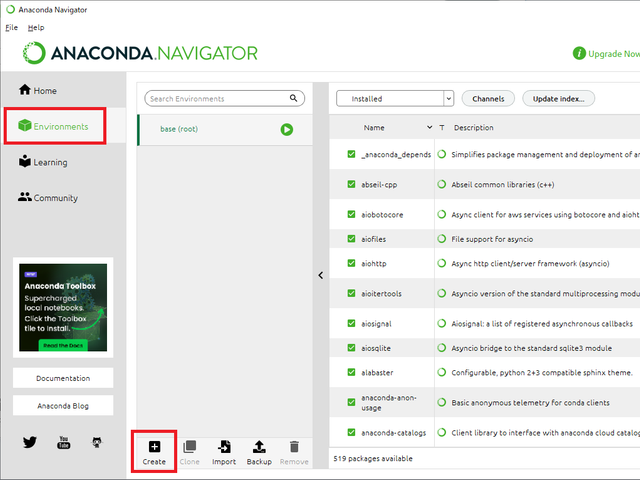Select the base (root) environment

click(225, 129)
